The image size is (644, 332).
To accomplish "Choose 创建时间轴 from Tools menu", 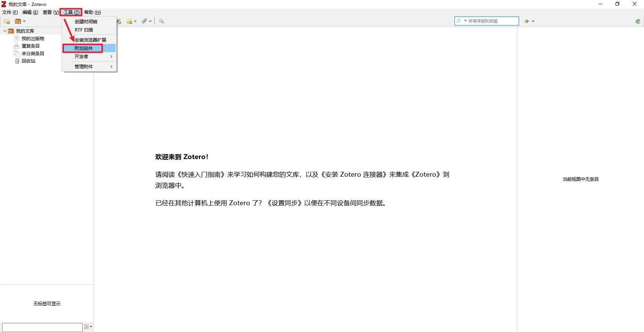I will [x=90, y=22].
